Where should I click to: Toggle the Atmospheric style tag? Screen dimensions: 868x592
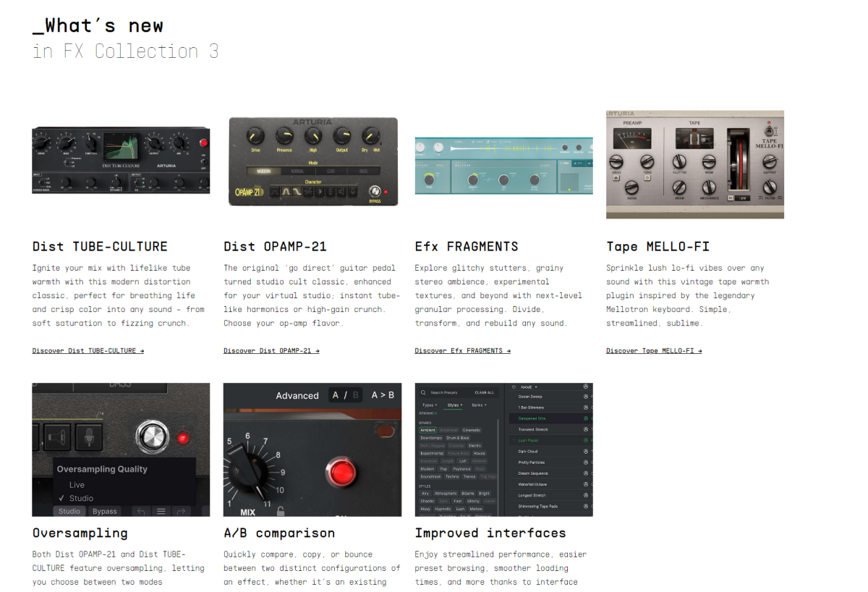[446, 494]
